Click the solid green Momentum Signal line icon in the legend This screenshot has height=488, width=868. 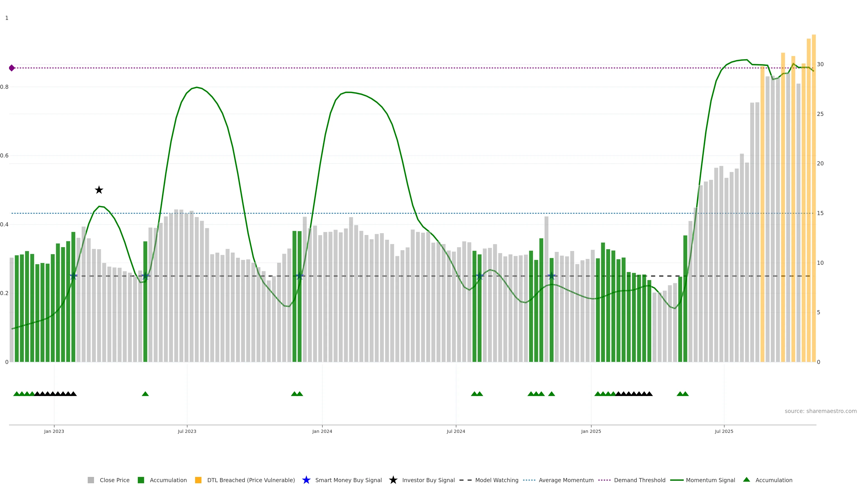[677, 480]
